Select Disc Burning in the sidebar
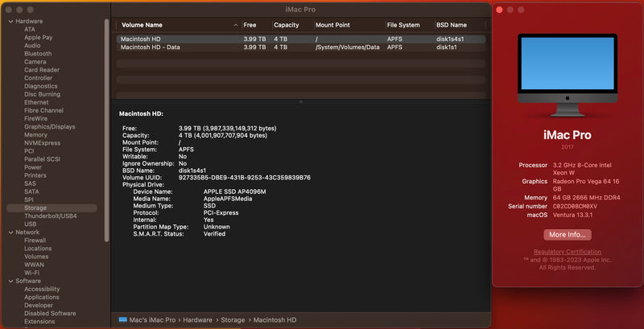 point(42,94)
